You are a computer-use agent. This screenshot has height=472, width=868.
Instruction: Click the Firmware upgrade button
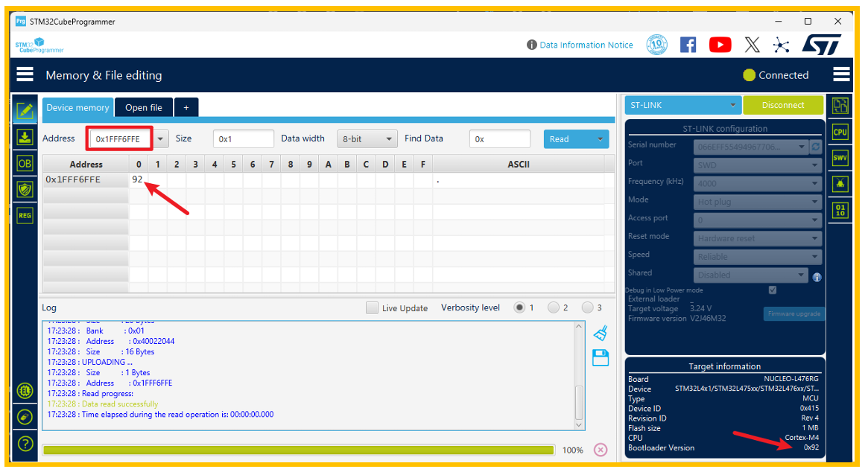tap(793, 313)
